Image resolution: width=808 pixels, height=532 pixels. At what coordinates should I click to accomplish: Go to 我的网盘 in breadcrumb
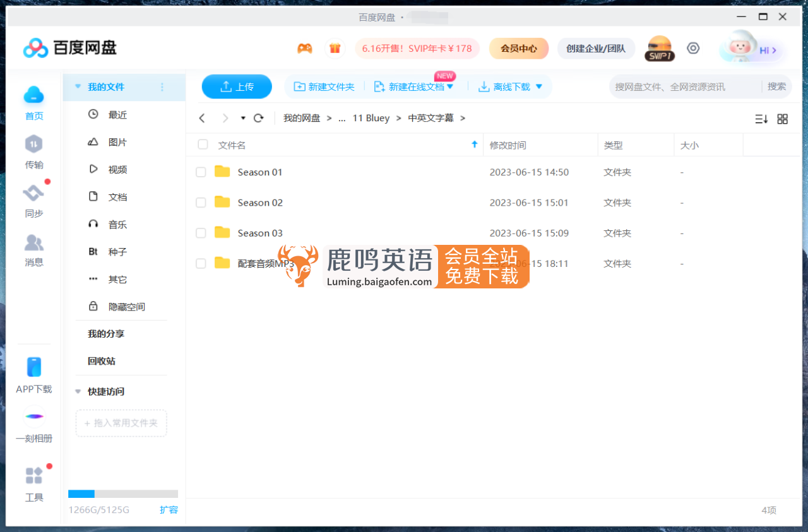[x=302, y=118]
